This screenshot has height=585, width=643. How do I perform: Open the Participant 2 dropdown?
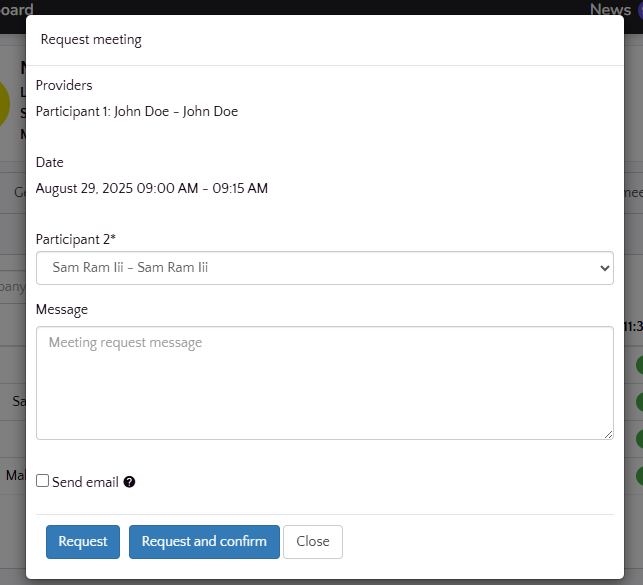click(324, 268)
